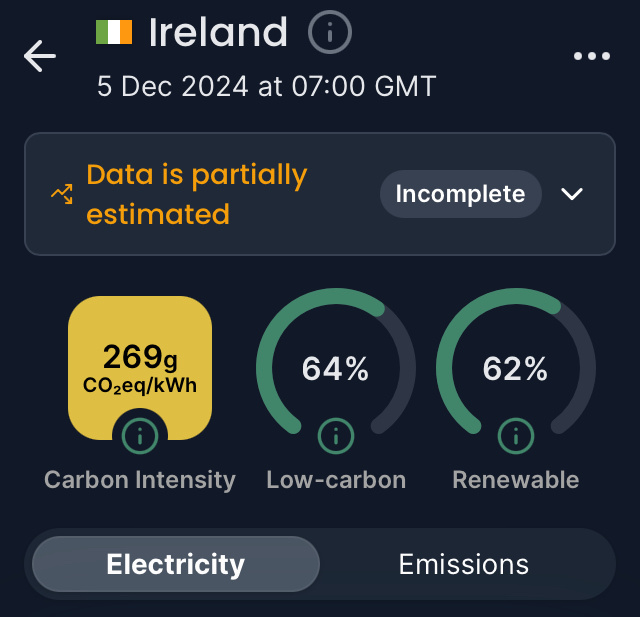Open the three-dot more options menu
This screenshot has height=617, width=640.
pyautogui.click(x=591, y=56)
